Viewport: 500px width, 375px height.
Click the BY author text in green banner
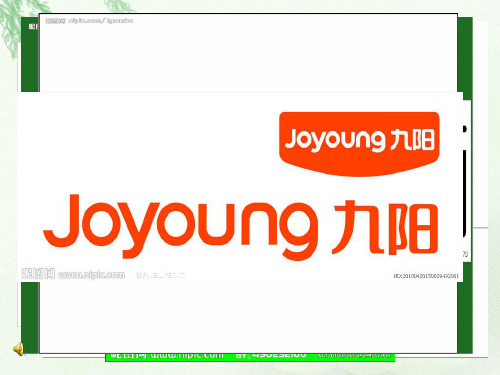(271, 355)
